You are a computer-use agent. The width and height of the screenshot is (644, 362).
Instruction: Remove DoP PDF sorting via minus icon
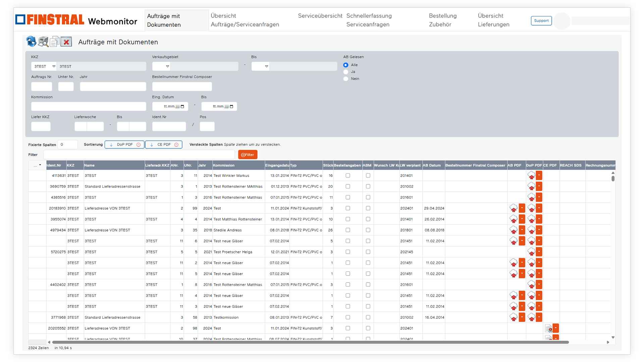[139, 144]
